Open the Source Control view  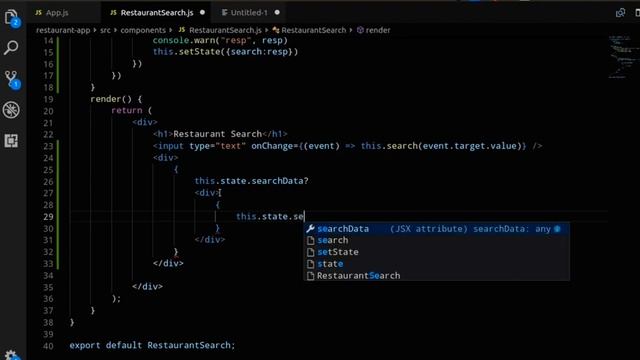11,79
